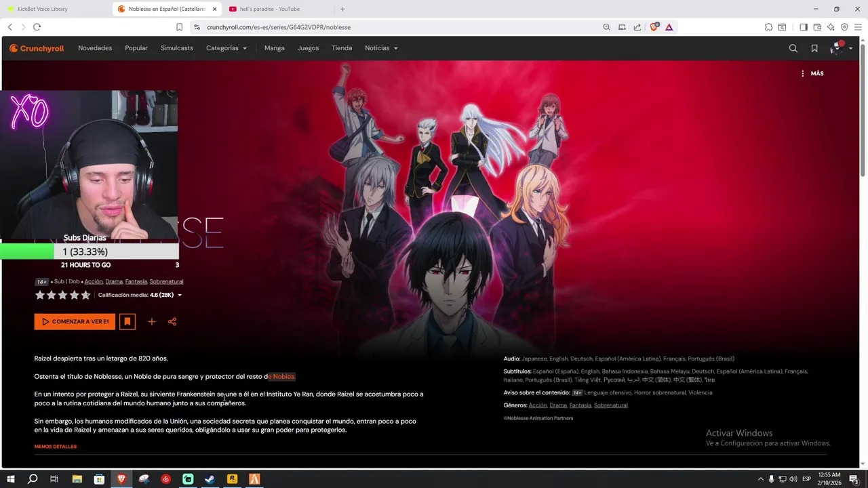
Task: Open Novedades in the navigation
Action: [95, 48]
